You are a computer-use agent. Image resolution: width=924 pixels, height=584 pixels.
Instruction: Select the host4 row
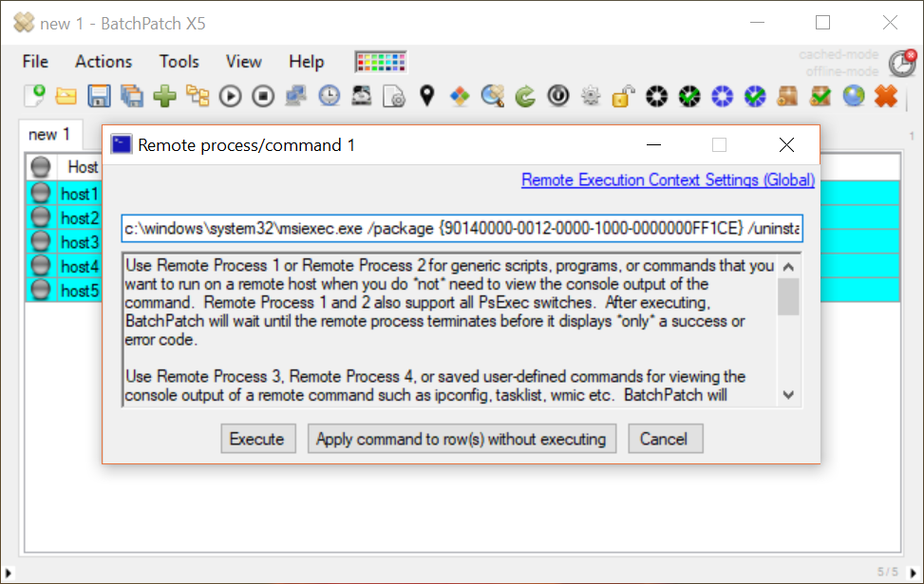(80, 267)
